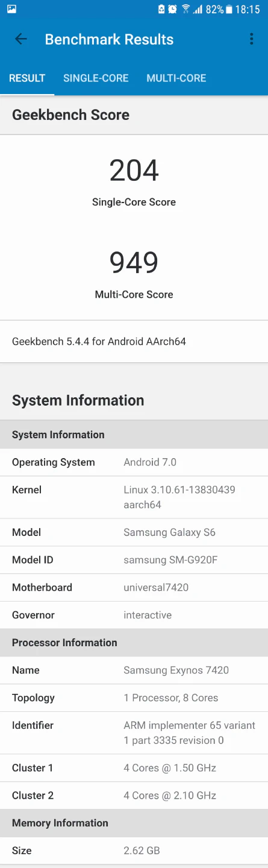The image size is (268, 868).
Task: Select the Kernel information row
Action: click(134, 497)
